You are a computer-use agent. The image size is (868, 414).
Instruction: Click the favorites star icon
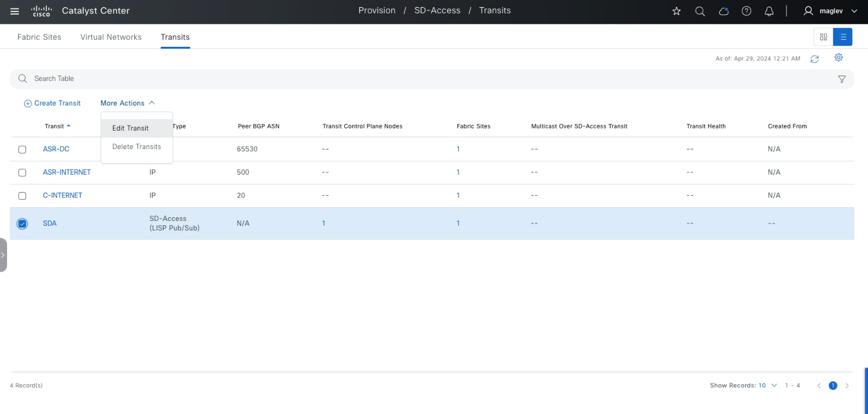[x=676, y=11]
